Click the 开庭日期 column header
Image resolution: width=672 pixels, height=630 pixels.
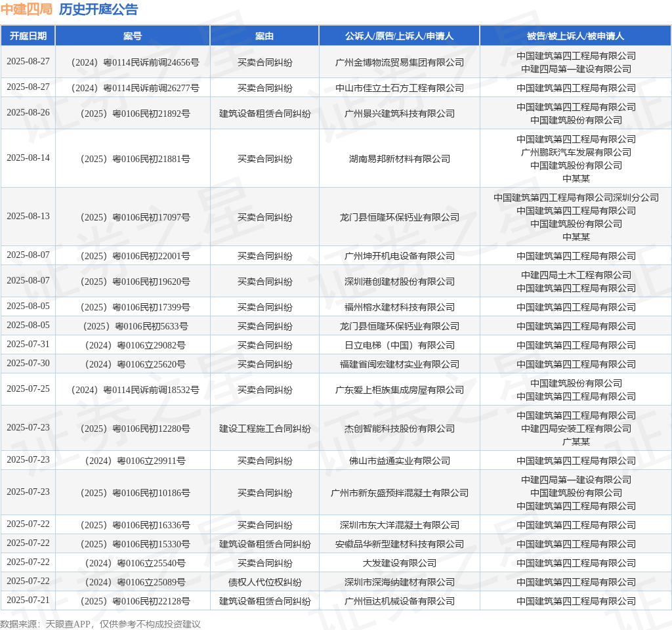tap(28, 36)
